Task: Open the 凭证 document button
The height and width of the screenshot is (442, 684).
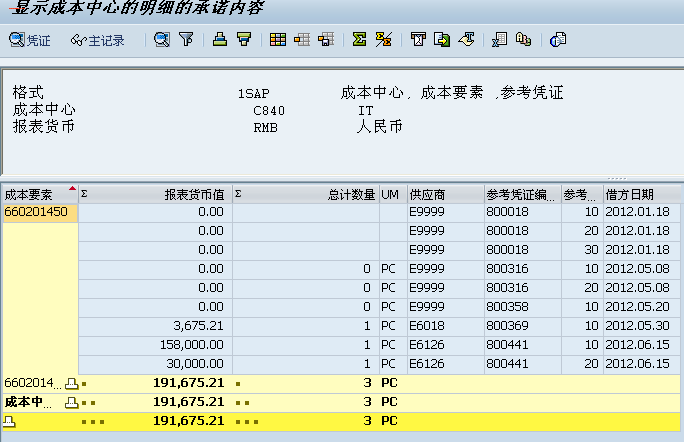Action: pyautogui.click(x=30, y=40)
